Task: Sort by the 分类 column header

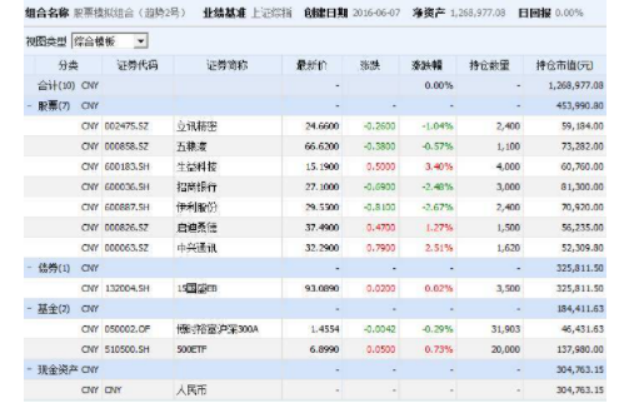Action: coord(68,65)
